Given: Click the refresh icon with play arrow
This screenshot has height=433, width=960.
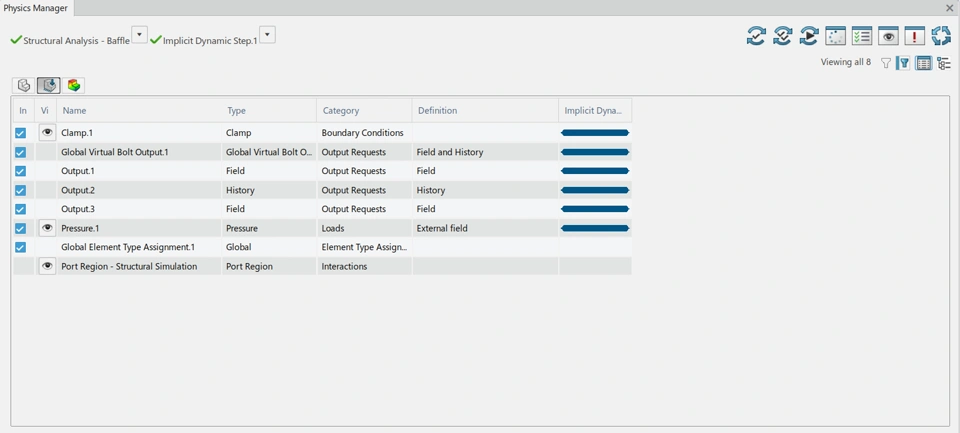Looking at the screenshot, I should pyautogui.click(x=809, y=37).
